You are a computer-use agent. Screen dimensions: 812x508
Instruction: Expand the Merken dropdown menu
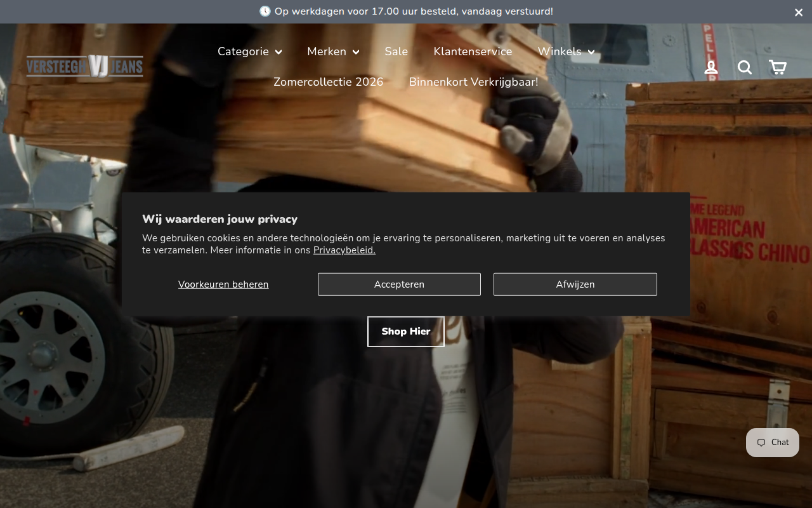pos(333,51)
